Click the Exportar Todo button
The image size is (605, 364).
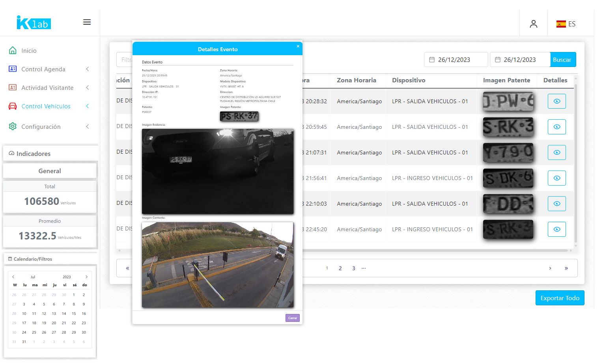559,298
